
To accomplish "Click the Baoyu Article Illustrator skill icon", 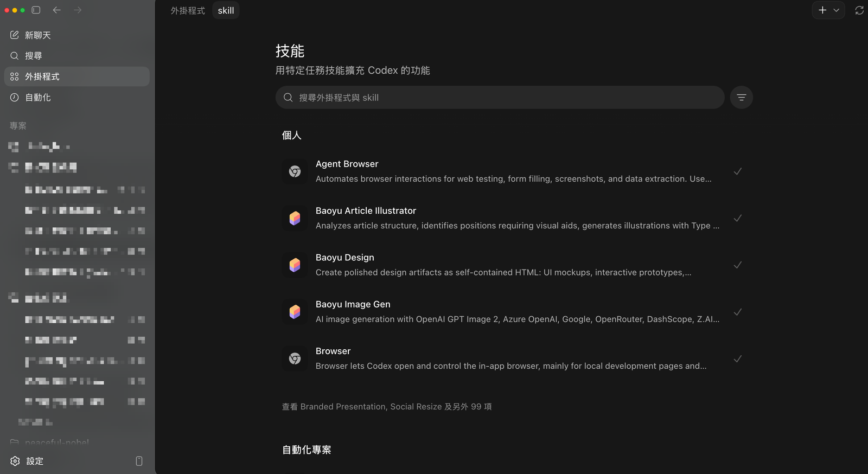I will 295,218.
